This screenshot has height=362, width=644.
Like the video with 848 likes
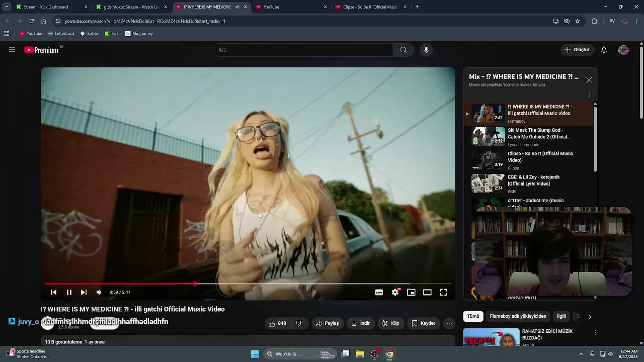pyautogui.click(x=277, y=323)
